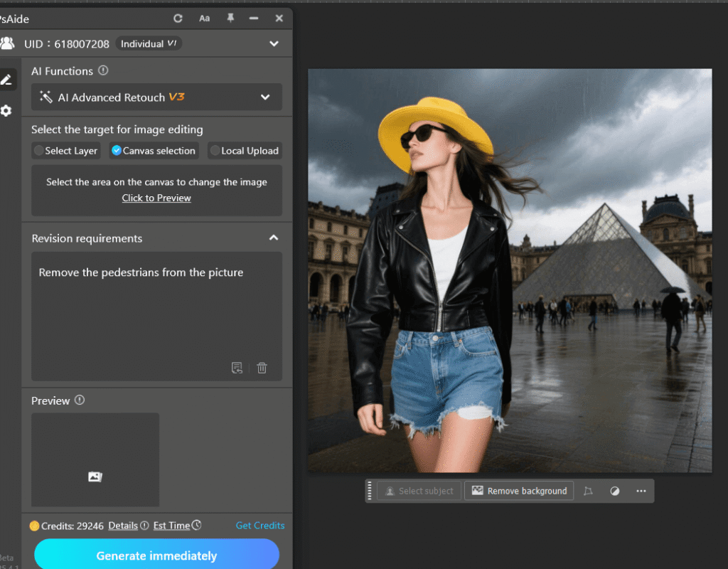Viewport: 728px width, 569px height.
Task: Click the refresh icon on the PsAide panel
Action: click(x=178, y=18)
